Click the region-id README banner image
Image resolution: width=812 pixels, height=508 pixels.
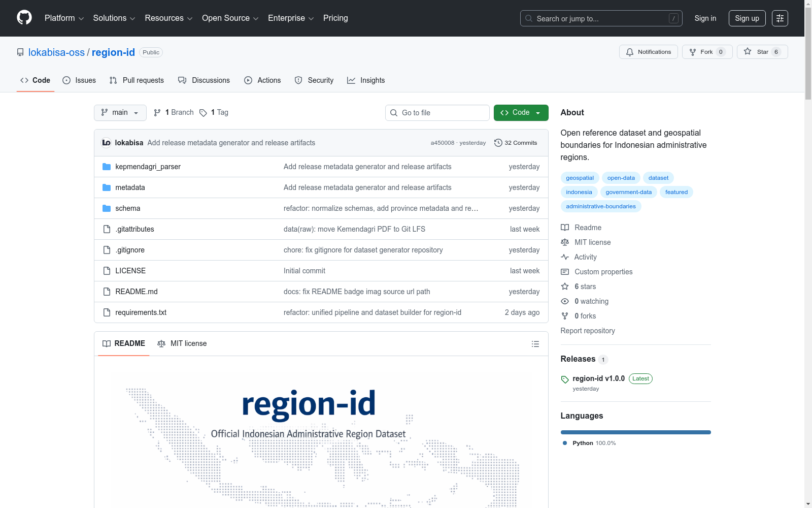pos(321,440)
